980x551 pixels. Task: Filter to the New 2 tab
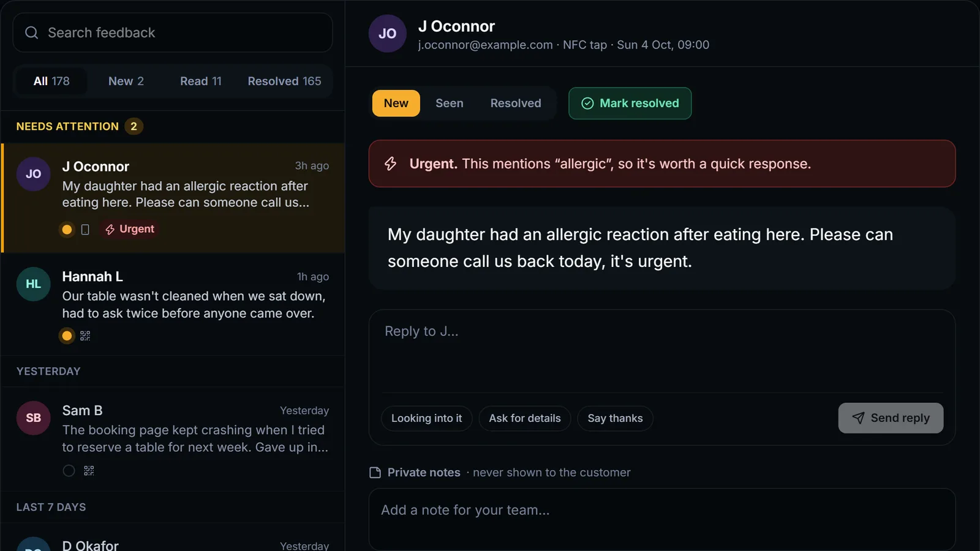point(126,81)
